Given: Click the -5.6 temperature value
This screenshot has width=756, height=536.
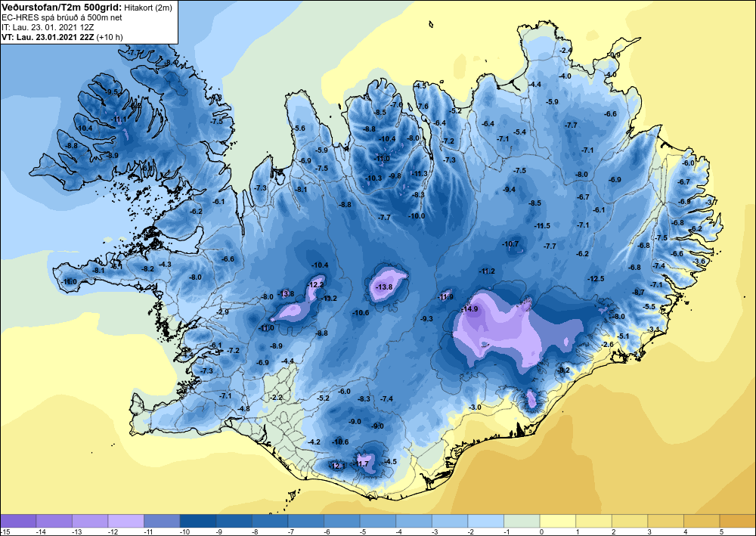Looking at the screenshot, I should point(299,129).
